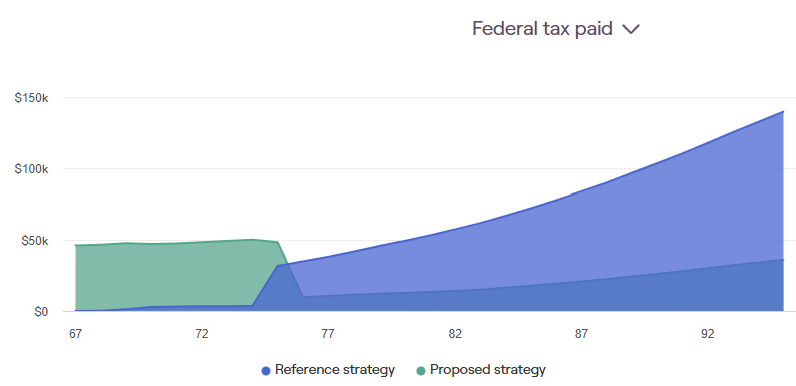Click age 92 on the x-axis
The width and height of the screenshot is (796, 386).
[x=708, y=334]
